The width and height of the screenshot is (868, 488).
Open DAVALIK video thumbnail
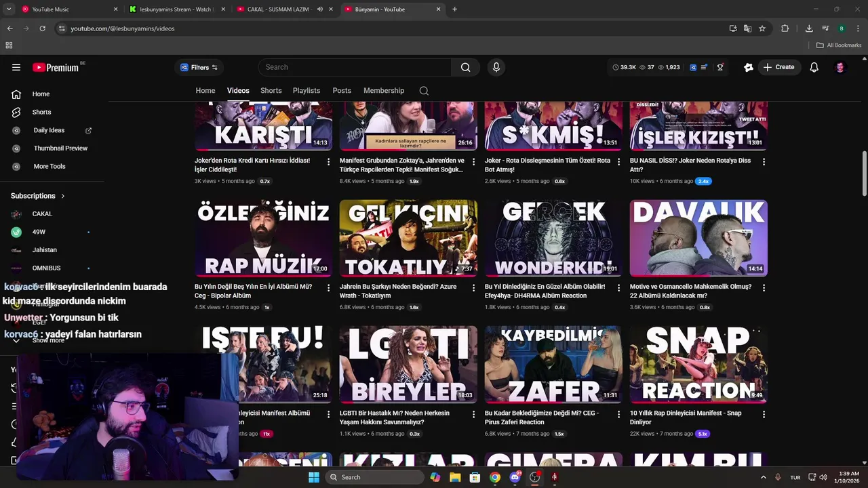(x=698, y=238)
